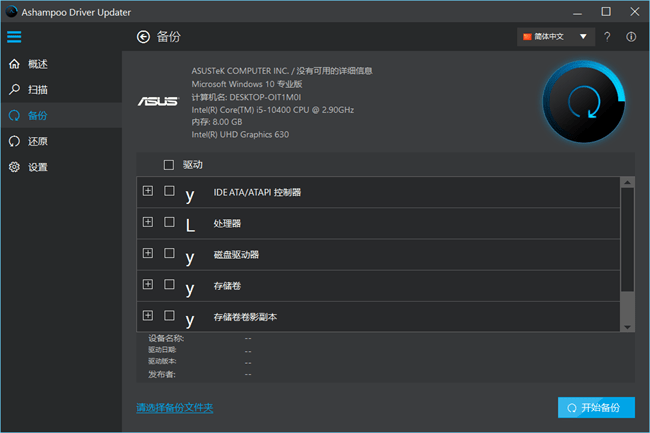Click the driver list scrollbar down arrow
The height and width of the screenshot is (433, 650).
point(627,327)
